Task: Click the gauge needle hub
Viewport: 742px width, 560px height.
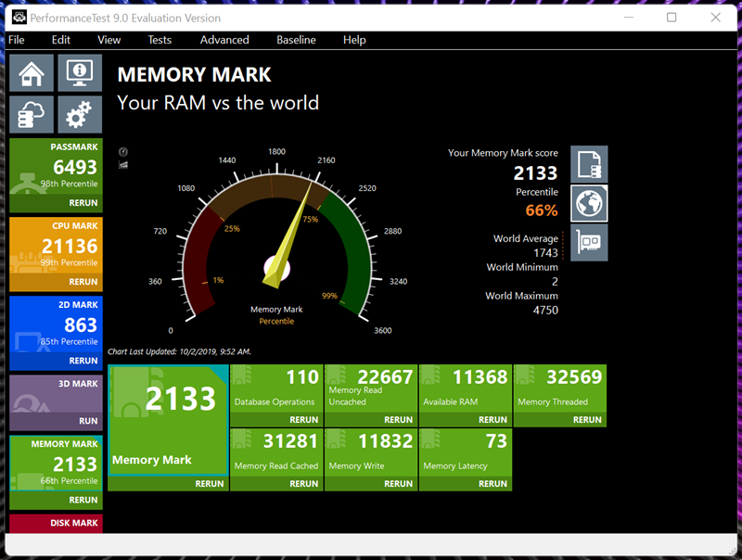Action: click(276, 269)
